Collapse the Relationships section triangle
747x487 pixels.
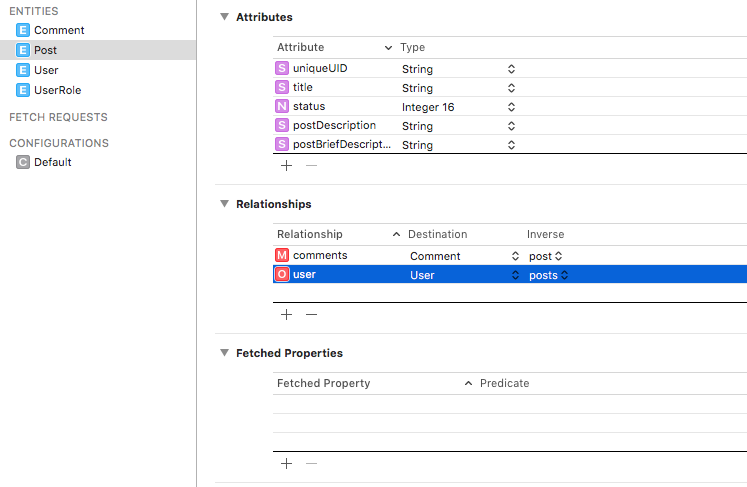224,204
